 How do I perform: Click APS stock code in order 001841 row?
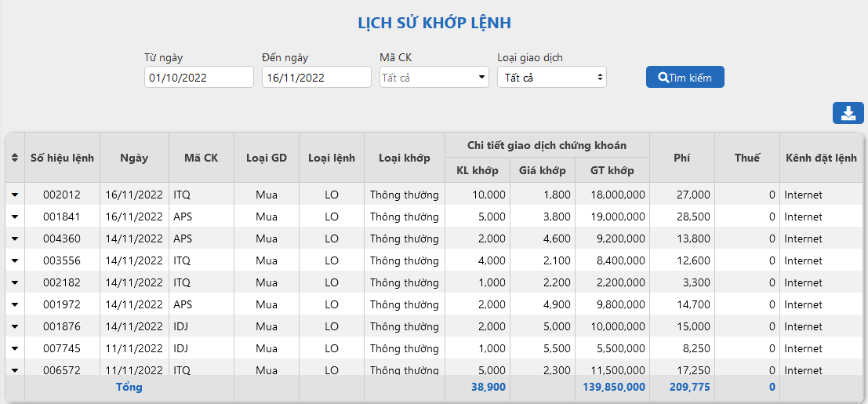point(182,217)
